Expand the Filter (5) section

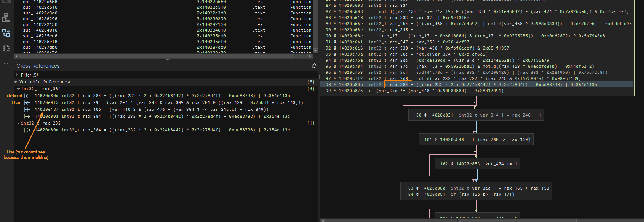click(x=17, y=75)
